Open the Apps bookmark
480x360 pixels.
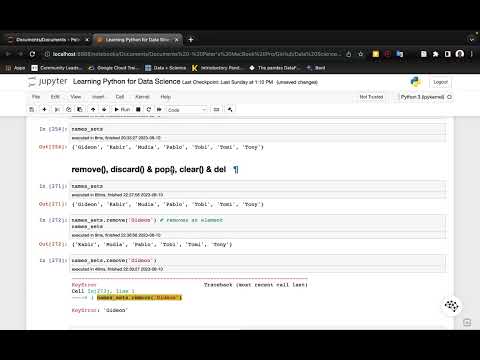(16, 68)
